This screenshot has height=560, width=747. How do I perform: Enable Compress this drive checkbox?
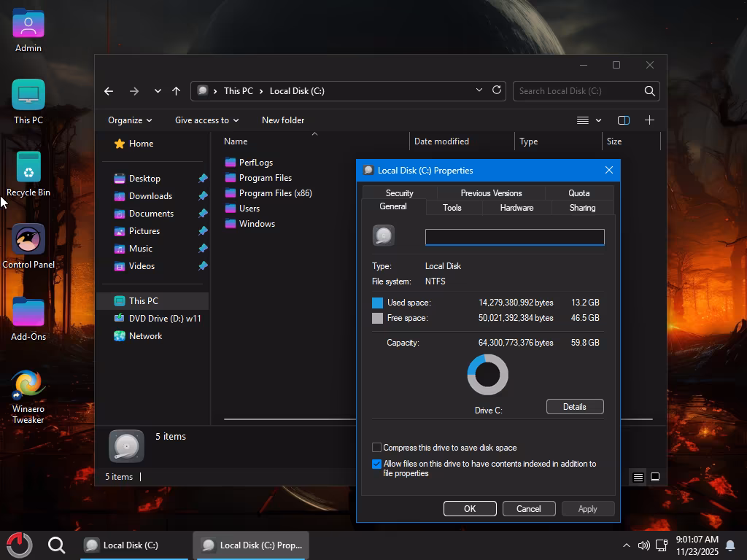(x=377, y=448)
